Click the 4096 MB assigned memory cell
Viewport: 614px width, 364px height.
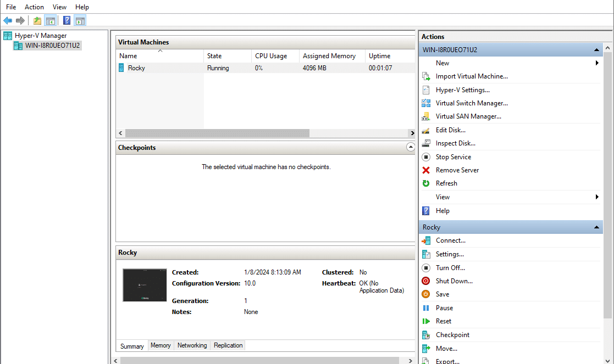[x=314, y=68]
